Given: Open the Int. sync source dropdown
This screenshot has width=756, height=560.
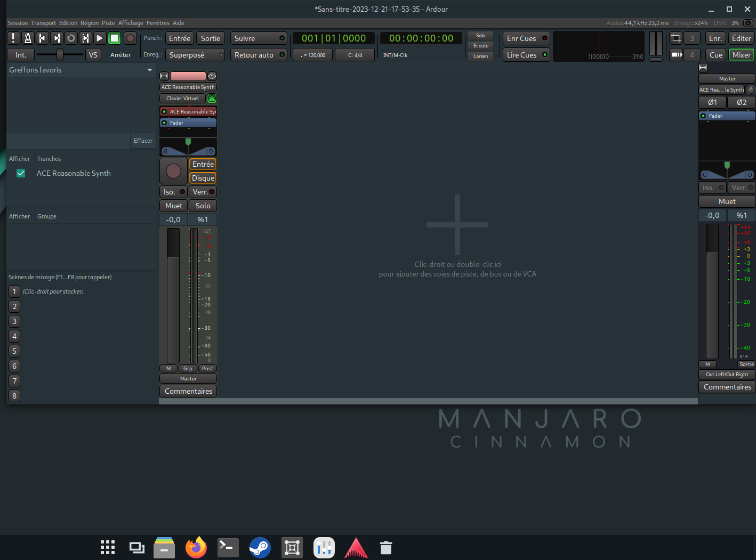Looking at the screenshot, I should (21, 55).
